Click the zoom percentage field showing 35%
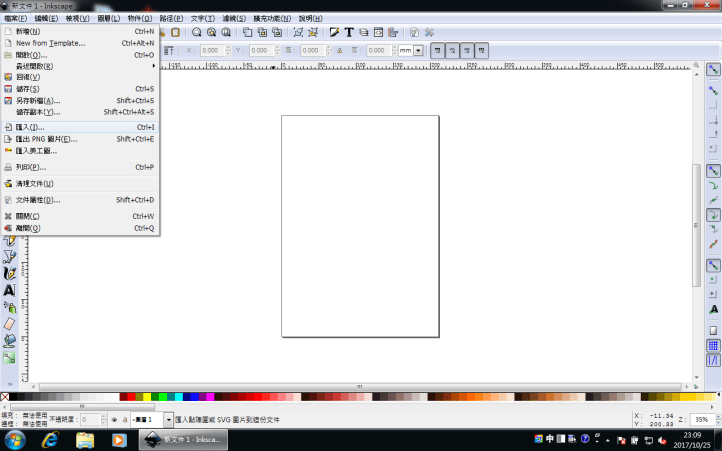The width and height of the screenshot is (722, 451). coord(701,420)
